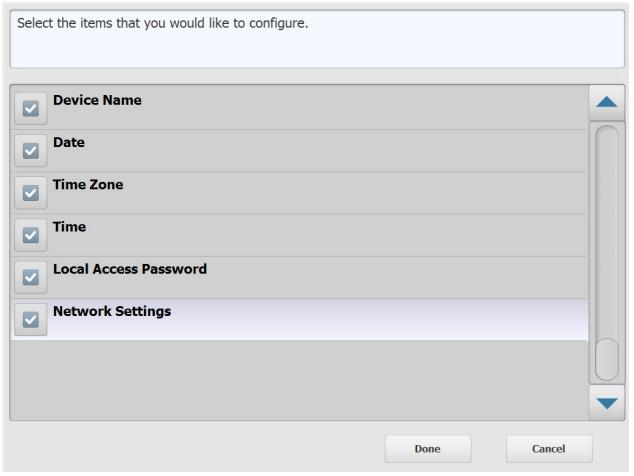Click the scroll down arrow icon

607,403
